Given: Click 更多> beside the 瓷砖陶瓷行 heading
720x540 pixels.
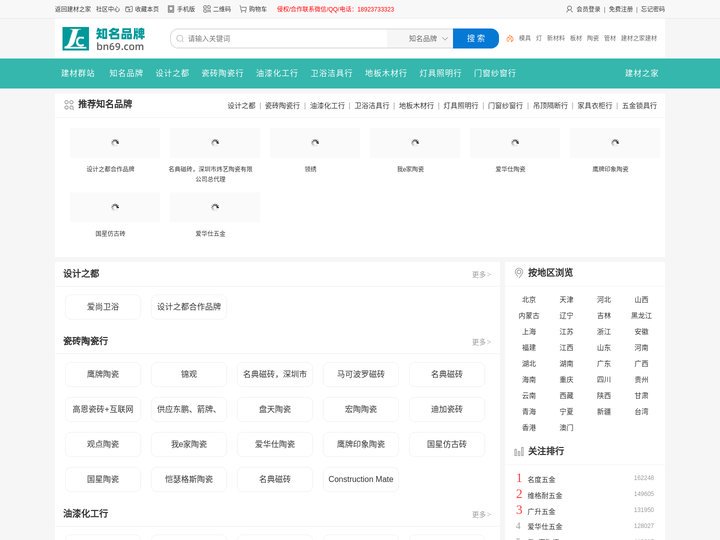Looking at the screenshot, I should coord(481,342).
